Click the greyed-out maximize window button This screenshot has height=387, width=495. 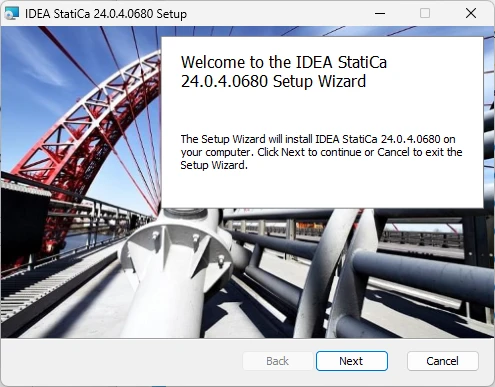[x=425, y=14]
